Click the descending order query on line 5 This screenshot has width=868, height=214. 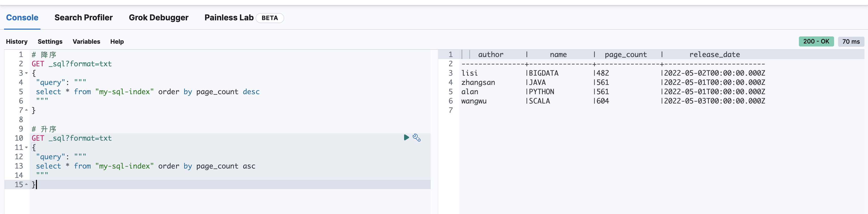tap(148, 92)
